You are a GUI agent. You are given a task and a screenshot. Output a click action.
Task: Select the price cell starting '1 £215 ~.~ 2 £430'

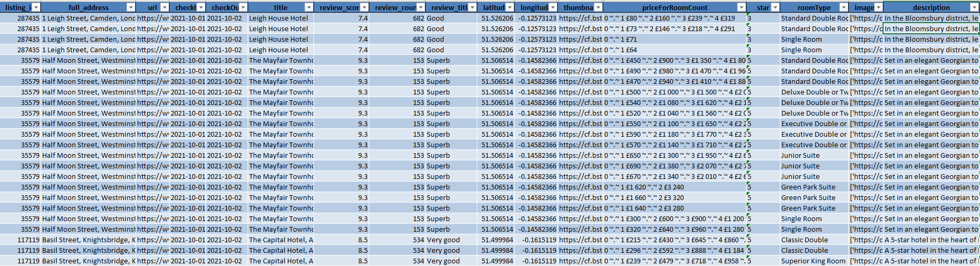pos(675,240)
